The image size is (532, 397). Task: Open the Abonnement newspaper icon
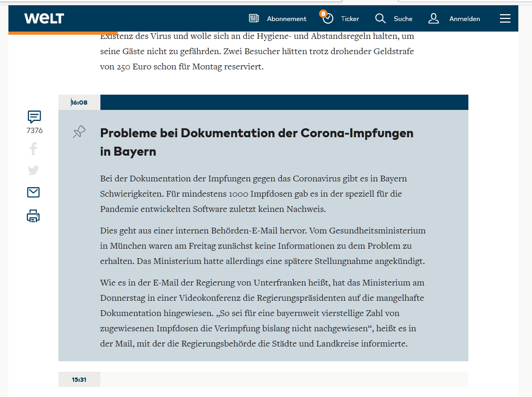pyautogui.click(x=254, y=18)
